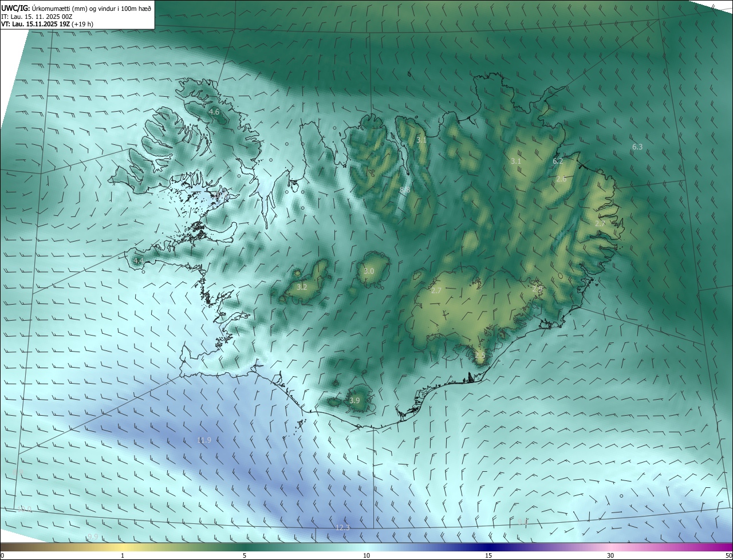Screen dimensions: 733x560
Task: Click the 12.3 value label over the sea
Action: 342,528
